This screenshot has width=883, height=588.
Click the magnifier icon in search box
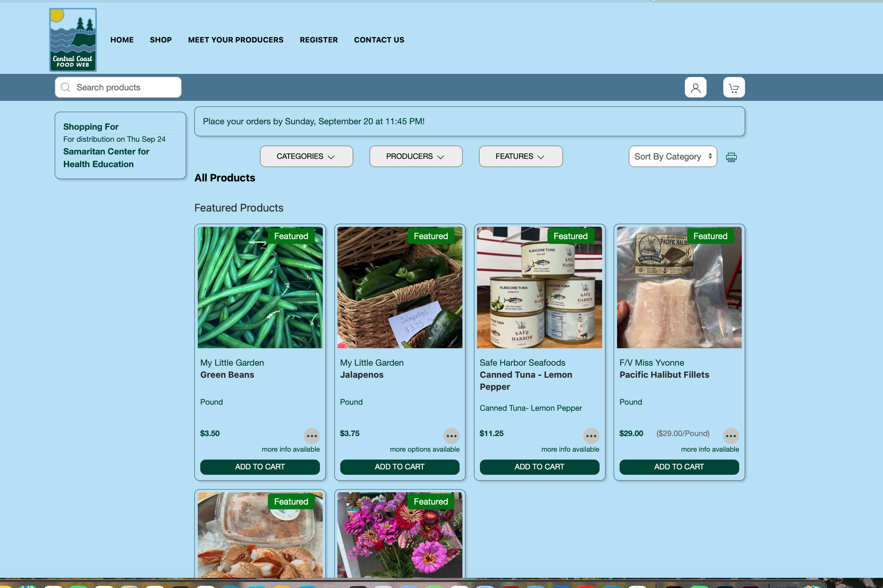[65, 88]
